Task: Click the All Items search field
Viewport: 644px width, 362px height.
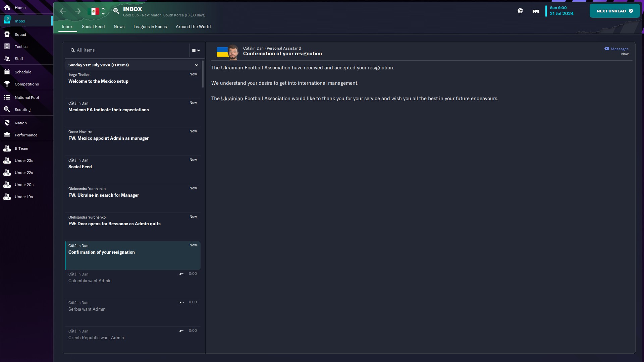Action: [127, 50]
